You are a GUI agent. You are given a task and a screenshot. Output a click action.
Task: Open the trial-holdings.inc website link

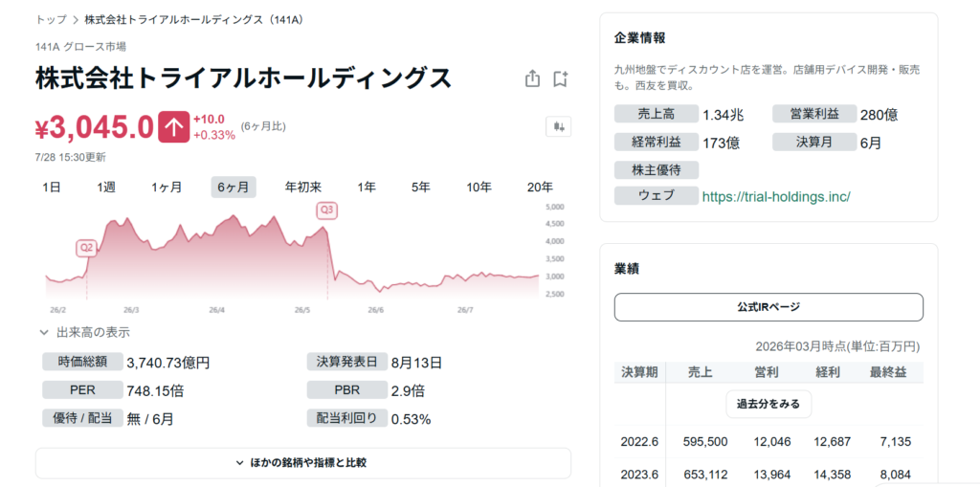[776, 196]
